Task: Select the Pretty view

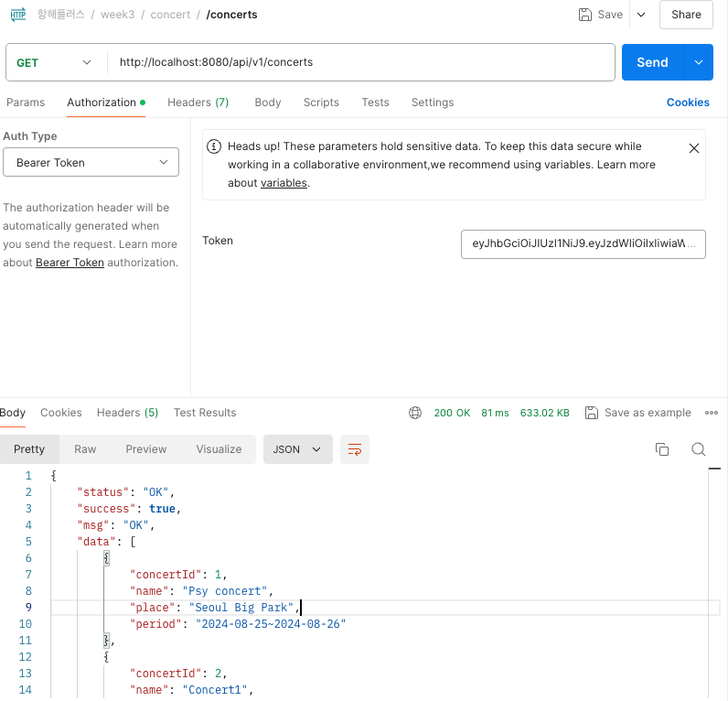Action: (29, 449)
